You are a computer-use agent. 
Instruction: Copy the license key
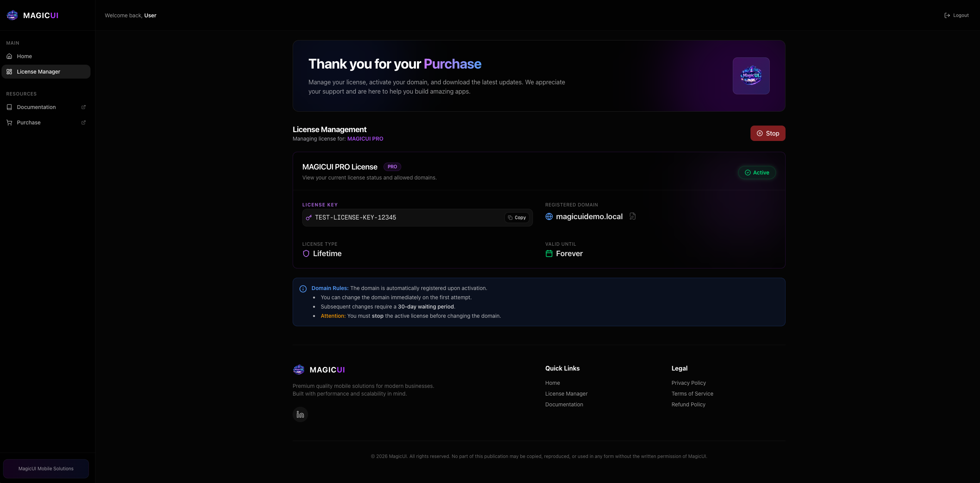[517, 218]
